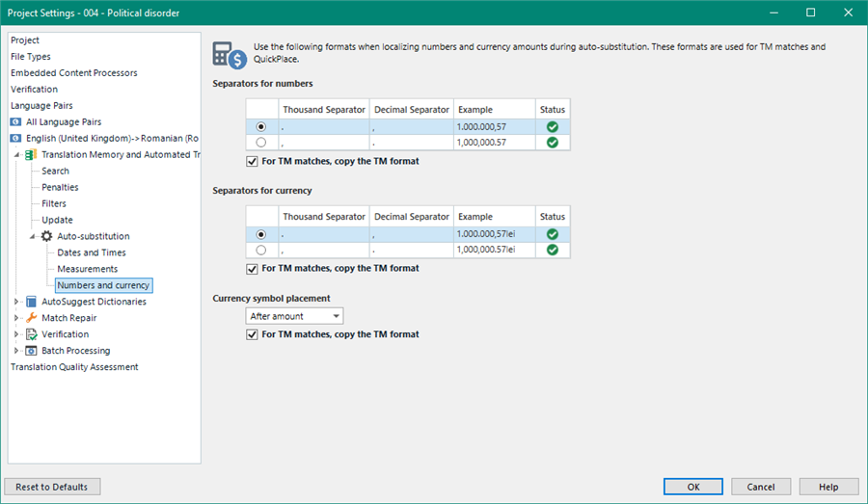Click Decimal Separator header in numbers table
868x504 pixels.
click(411, 110)
